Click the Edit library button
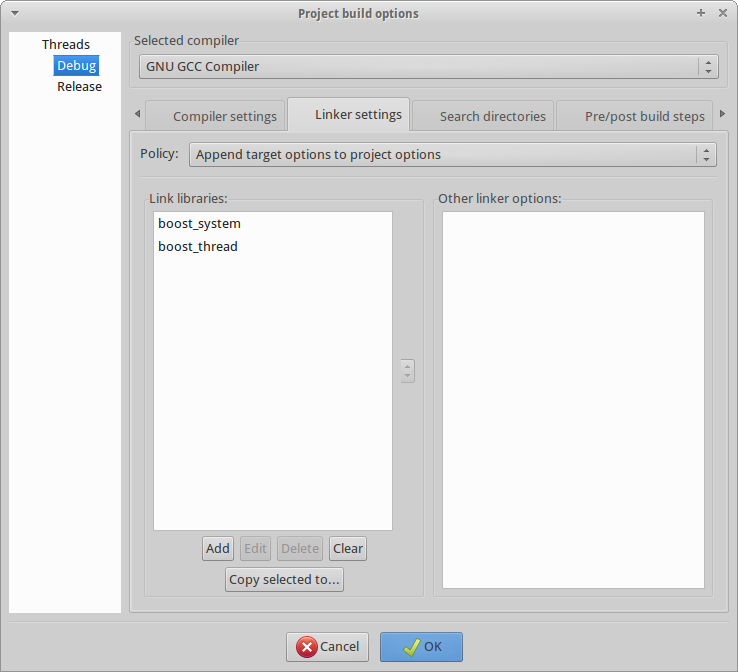Viewport: 738px width, 672px height. coord(255,549)
